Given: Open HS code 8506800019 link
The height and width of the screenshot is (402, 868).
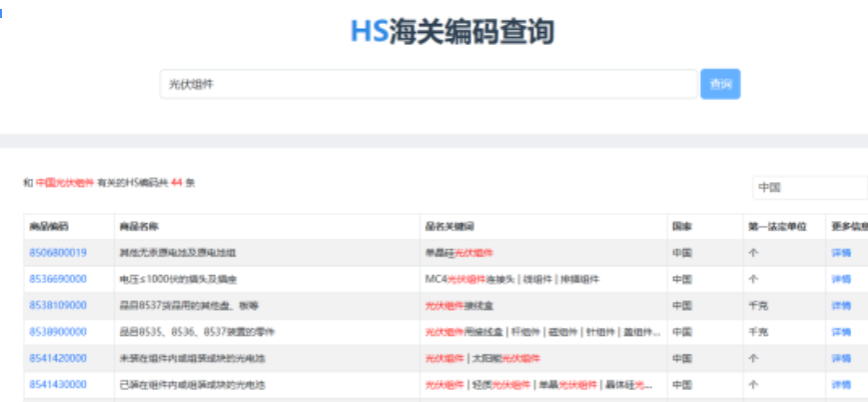Looking at the screenshot, I should pyautogui.click(x=58, y=253).
